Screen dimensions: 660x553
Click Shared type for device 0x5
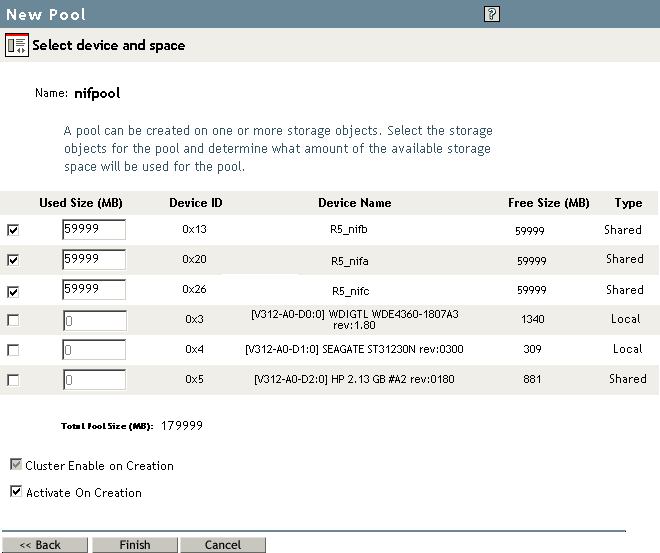pyautogui.click(x=628, y=379)
